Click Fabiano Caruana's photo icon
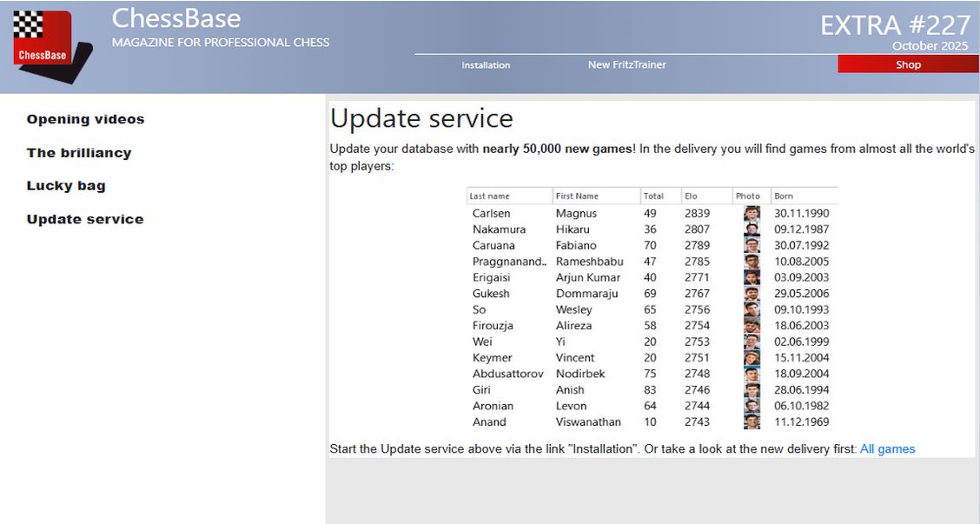The height and width of the screenshot is (524, 980). tap(752, 246)
